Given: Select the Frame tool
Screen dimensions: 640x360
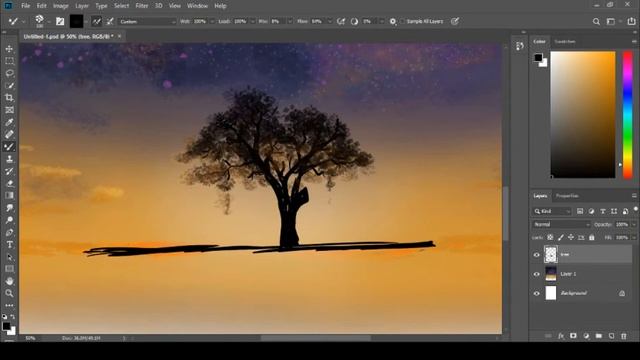Looking at the screenshot, I should click(x=9, y=110).
